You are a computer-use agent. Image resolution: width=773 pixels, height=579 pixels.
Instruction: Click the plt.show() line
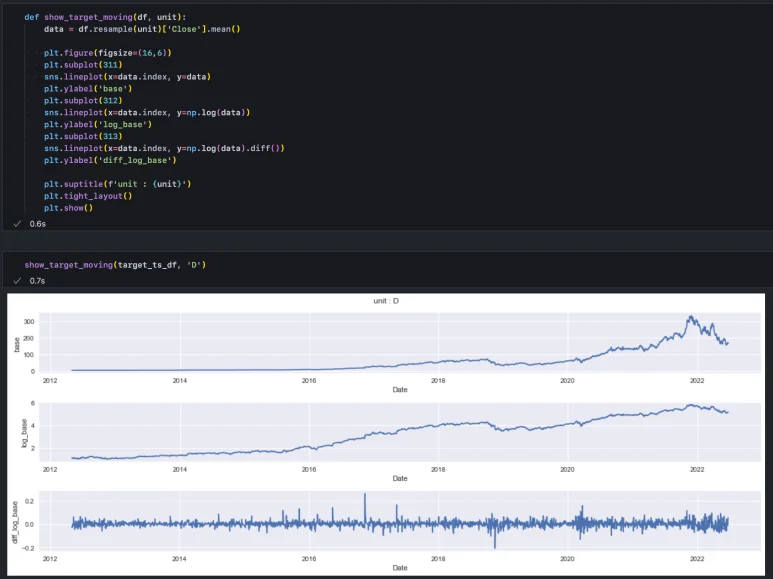coord(68,208)
